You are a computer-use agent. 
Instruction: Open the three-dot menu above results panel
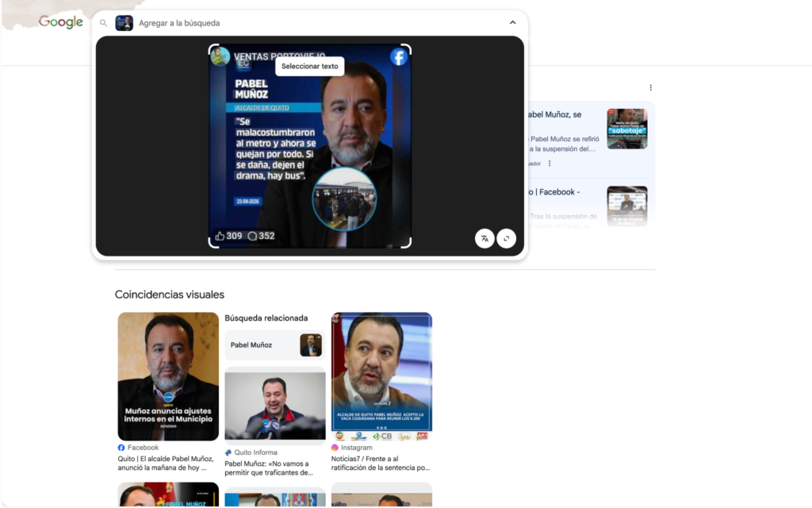coord(650,87)
